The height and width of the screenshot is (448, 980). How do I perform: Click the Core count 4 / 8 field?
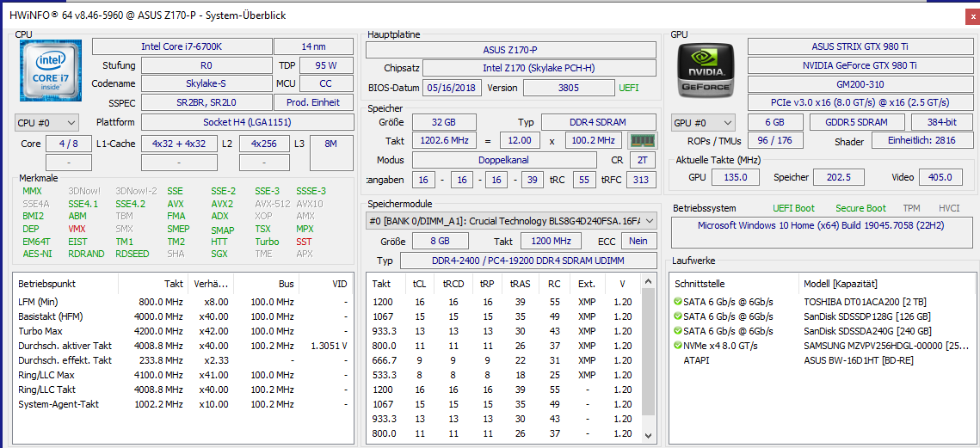(69, 143)
